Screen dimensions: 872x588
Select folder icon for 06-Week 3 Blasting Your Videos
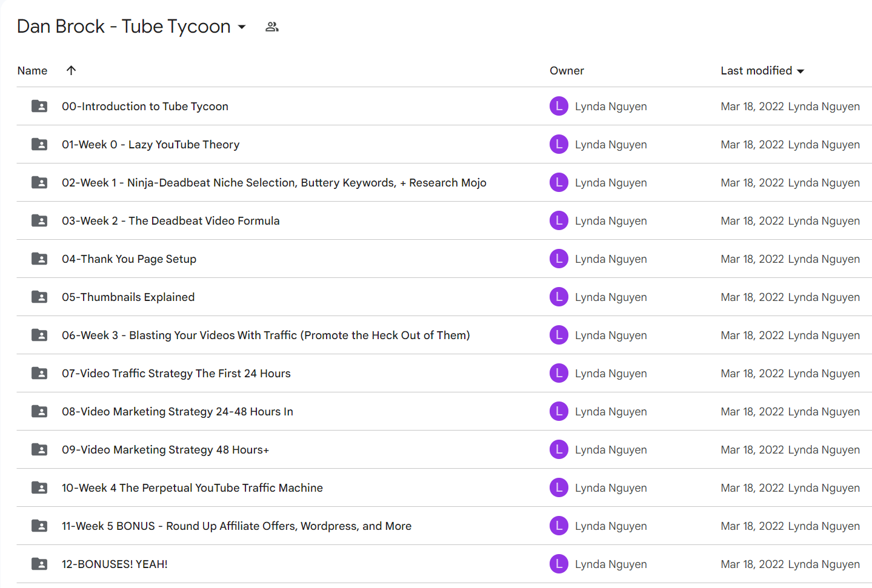point(39,335)
